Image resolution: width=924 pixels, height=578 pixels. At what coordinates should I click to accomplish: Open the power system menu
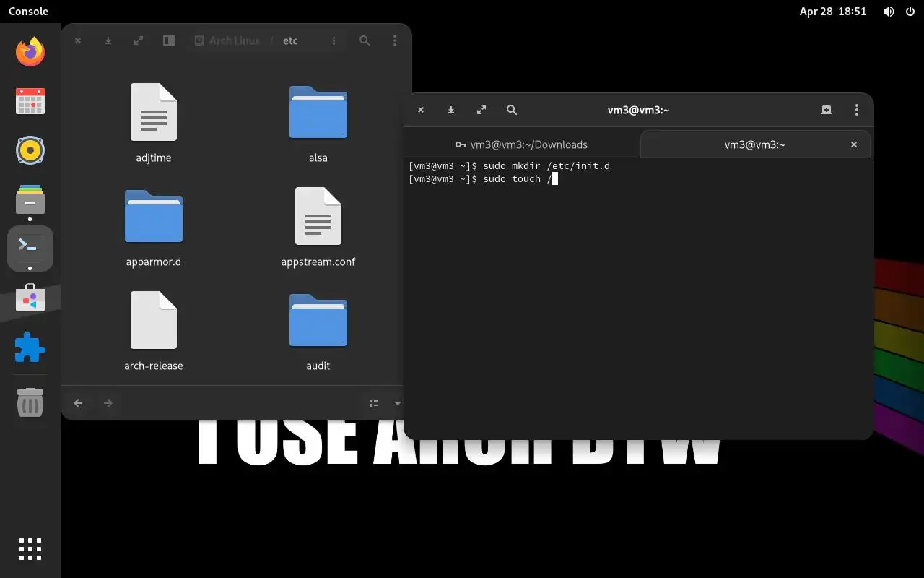click(x=909, y=12)
